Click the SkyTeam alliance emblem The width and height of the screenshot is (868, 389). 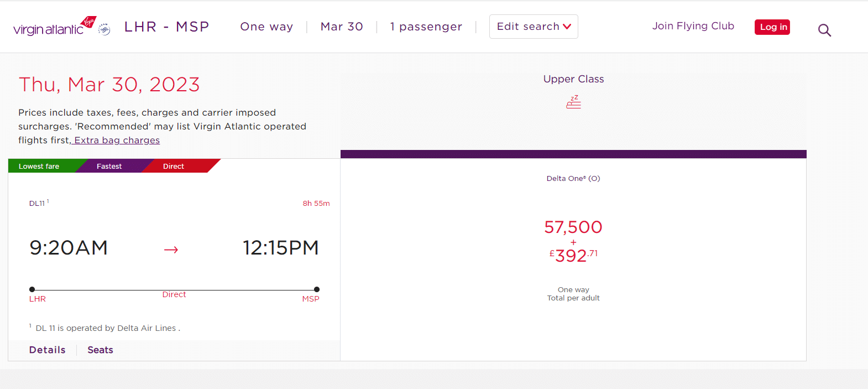[x=104, y=29]
